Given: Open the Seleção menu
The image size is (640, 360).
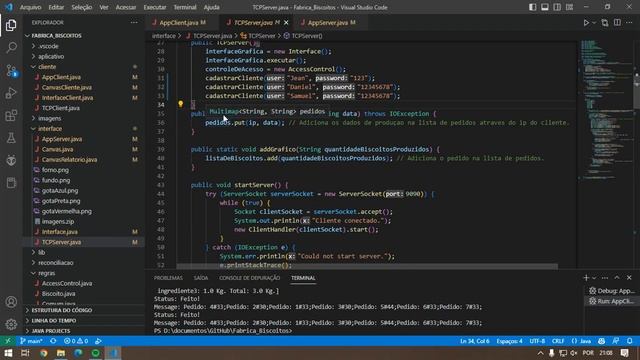Looking at the screenshot, I should pos(82,7).
